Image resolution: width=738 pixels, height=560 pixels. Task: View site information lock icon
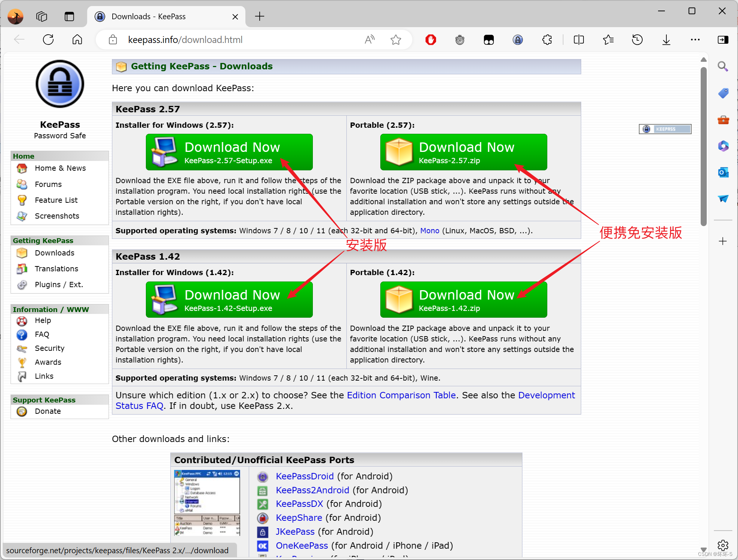coord(113,40)
